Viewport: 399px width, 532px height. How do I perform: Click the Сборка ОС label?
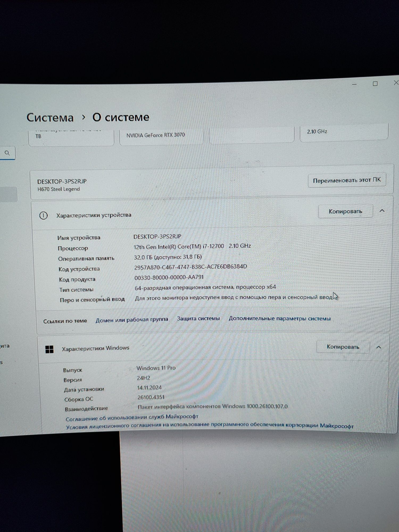79,399
